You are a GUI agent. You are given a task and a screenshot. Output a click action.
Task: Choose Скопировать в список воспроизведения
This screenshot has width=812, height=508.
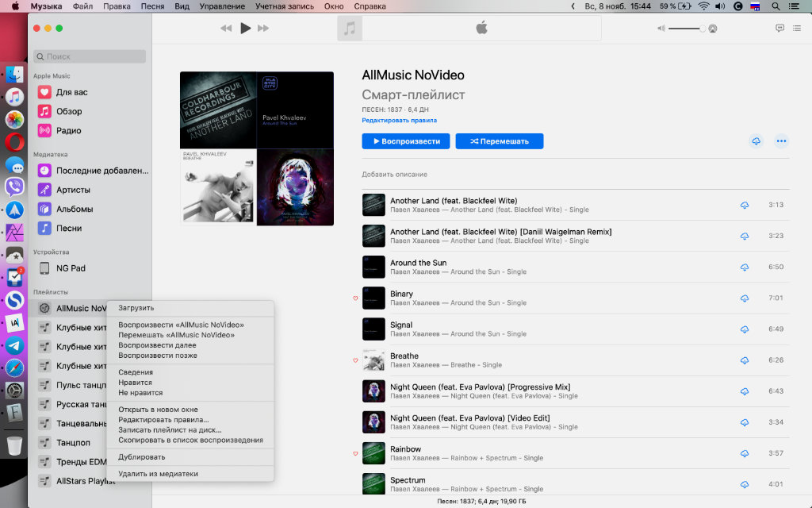click(x=190, y=440)
